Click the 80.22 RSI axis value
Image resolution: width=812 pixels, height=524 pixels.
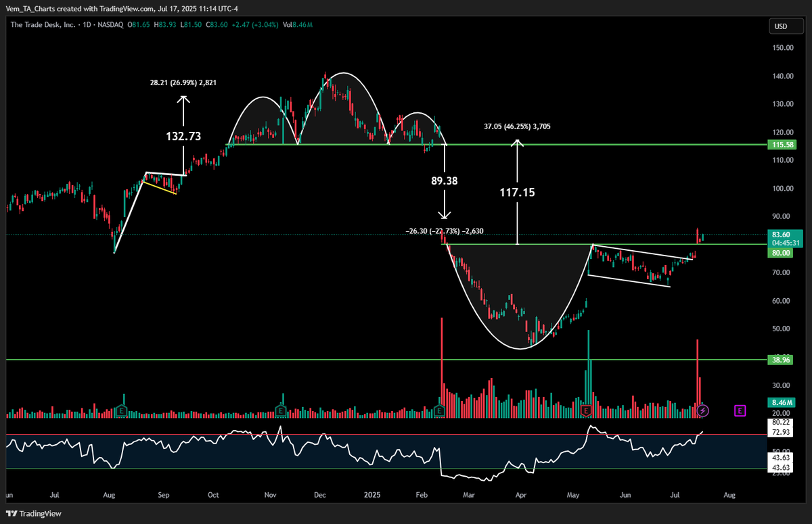tap(781, 422)
